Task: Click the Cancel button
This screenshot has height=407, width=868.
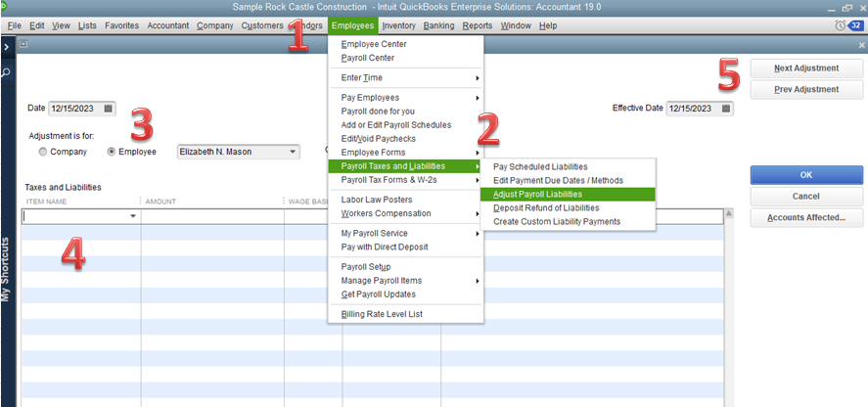Action: 806,196
